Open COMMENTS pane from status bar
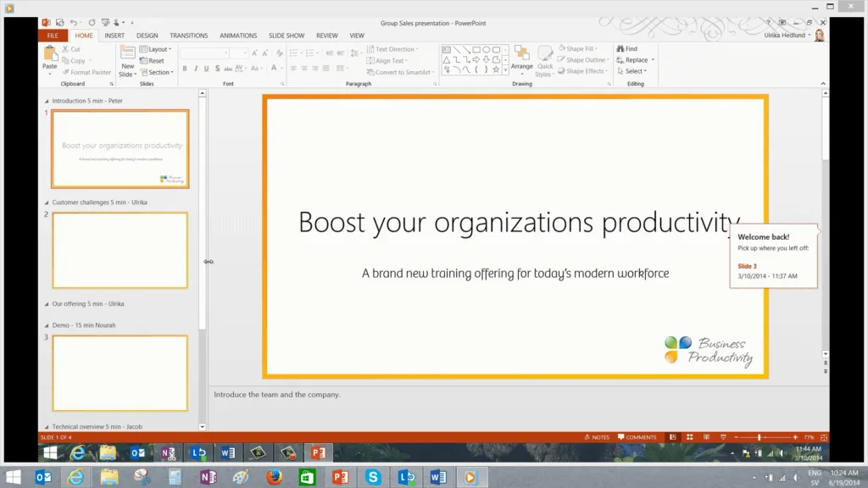 637,437
